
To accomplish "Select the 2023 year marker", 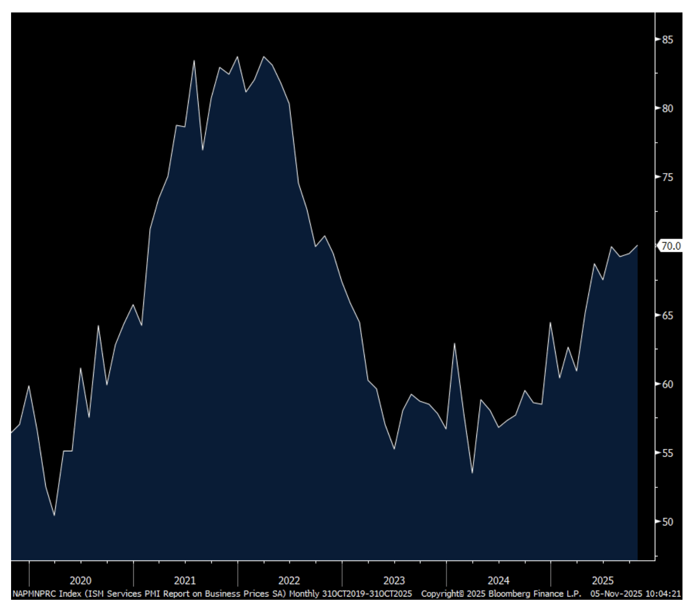I will [394, 580].
